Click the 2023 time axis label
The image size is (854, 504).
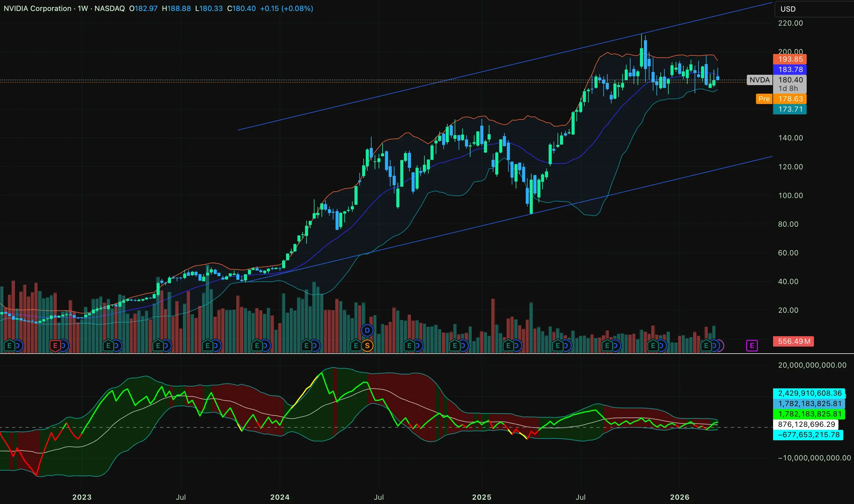click(x=82, y=497)
